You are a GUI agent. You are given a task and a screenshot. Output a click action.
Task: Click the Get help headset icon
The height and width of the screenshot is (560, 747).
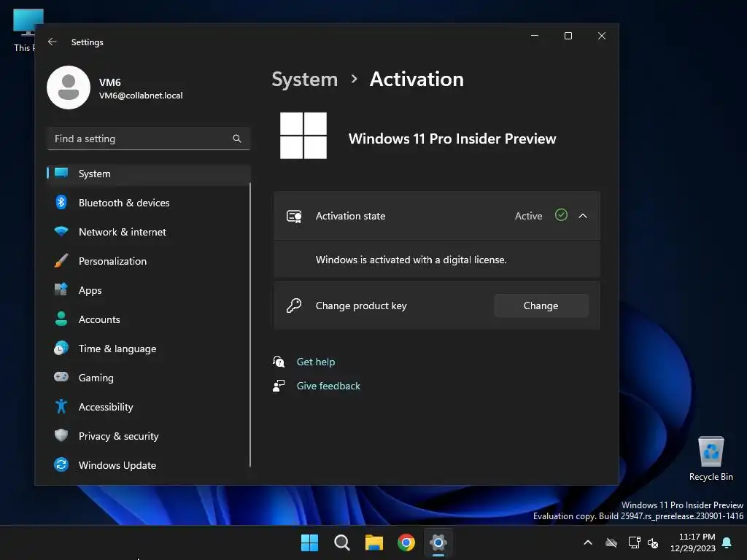pyautogui.click(x=279, y=362)
